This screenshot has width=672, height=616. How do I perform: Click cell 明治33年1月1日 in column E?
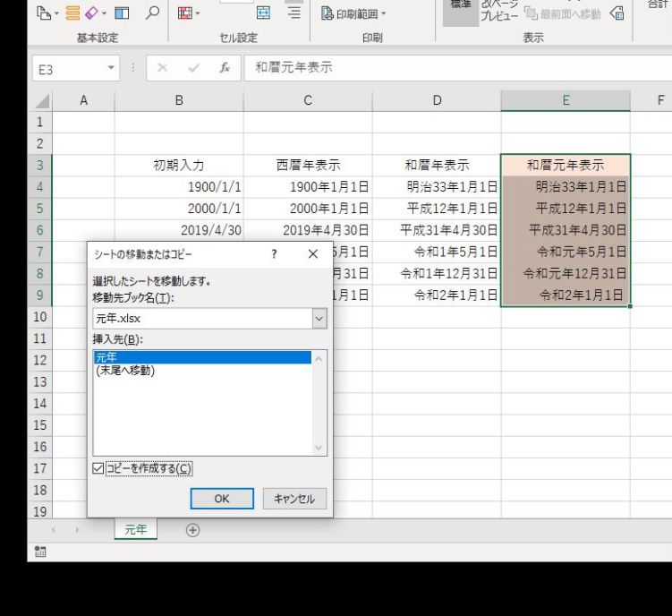tap(566, 187)
